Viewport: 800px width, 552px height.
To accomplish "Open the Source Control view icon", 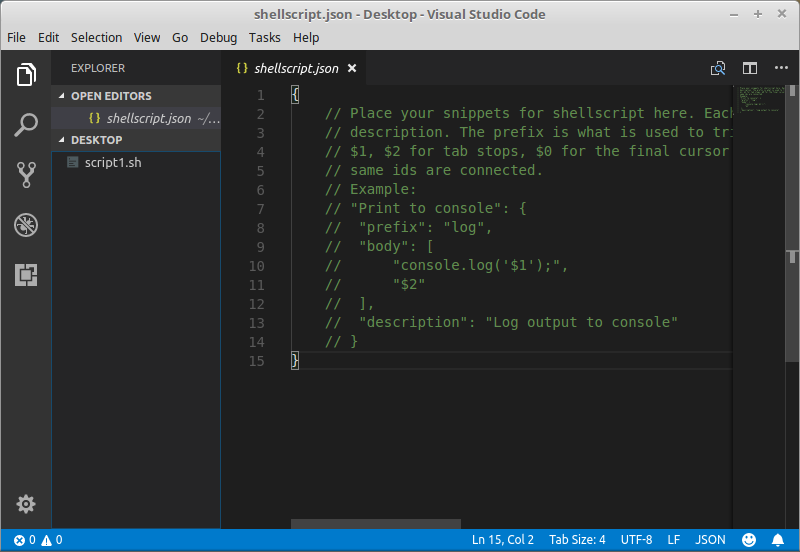I will point(26,175).
